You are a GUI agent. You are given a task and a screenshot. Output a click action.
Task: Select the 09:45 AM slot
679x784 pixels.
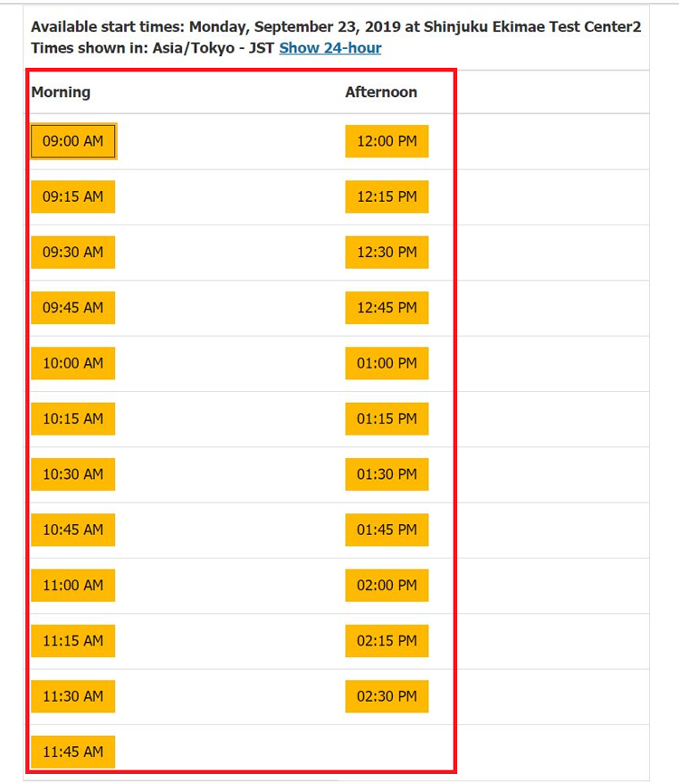(x=73, y=308)
